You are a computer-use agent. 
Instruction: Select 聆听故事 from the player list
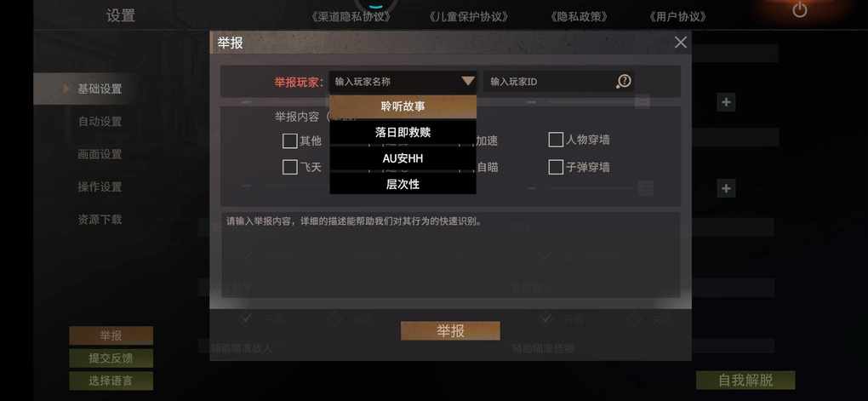tap(403, 106)
